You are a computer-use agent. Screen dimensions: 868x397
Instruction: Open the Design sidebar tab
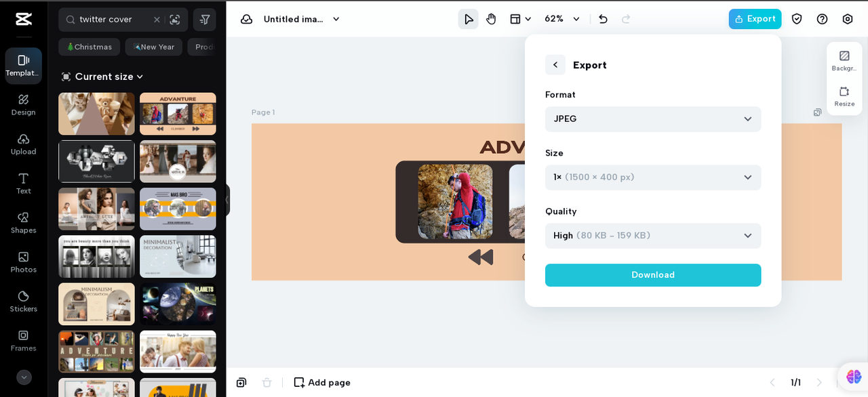(24, 105)
